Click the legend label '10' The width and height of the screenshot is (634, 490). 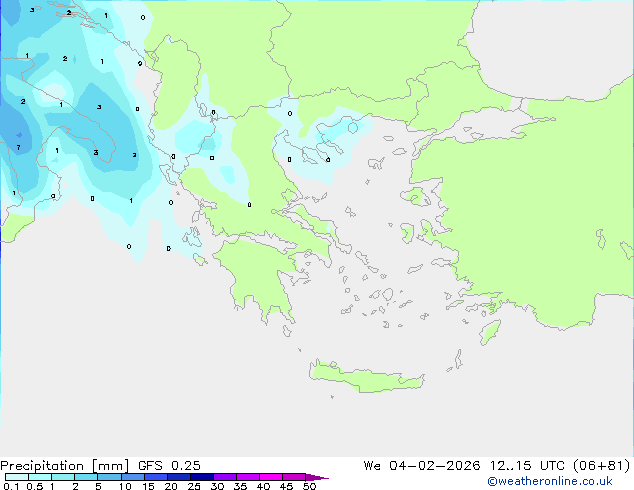coord(125,486)
